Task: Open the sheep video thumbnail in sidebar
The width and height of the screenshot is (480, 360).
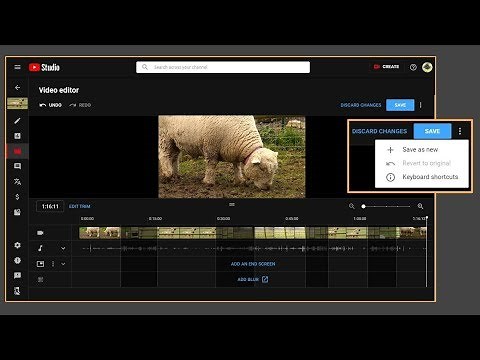Action: pyautogui.click(x=17, y=103)
